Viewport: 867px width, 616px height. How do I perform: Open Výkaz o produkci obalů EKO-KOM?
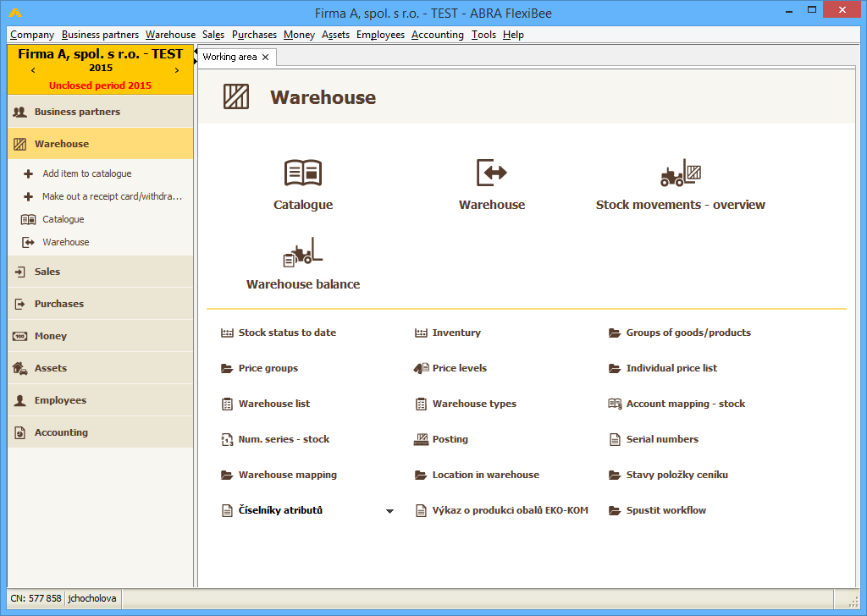pyautogui.click(x=510, y=510)
